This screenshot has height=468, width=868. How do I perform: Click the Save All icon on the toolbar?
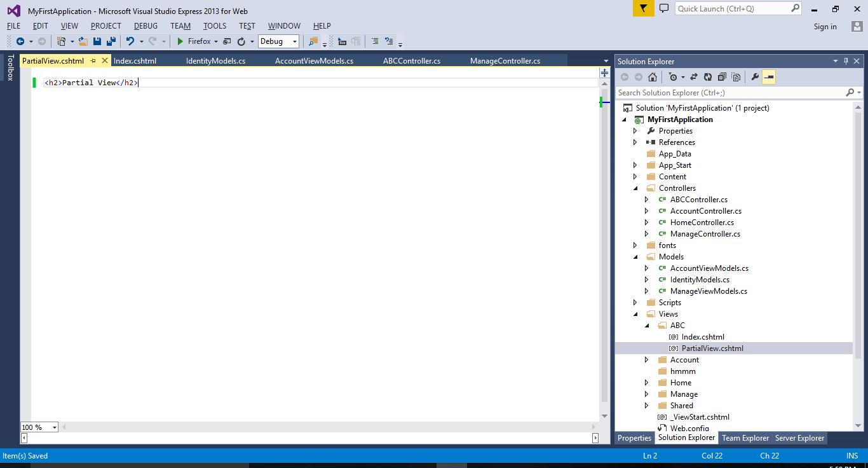click(110, 41)
